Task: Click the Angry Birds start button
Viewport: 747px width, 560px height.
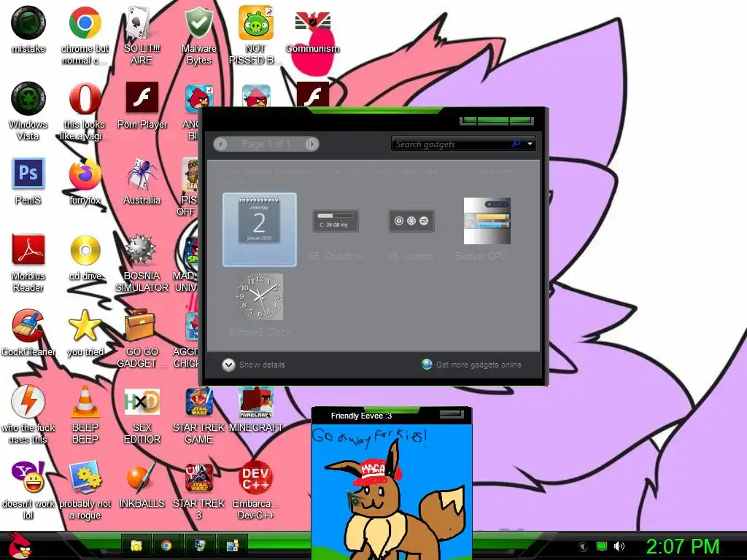Action: 20,545
